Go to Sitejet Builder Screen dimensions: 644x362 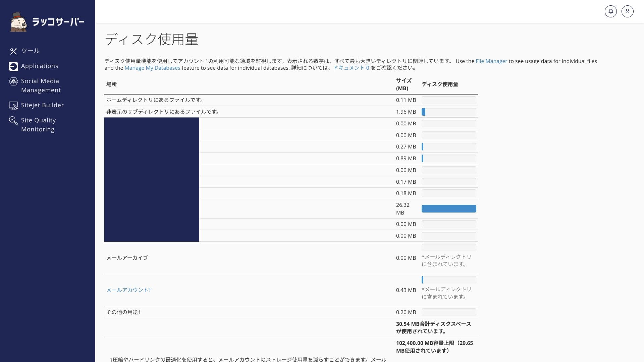42,105
